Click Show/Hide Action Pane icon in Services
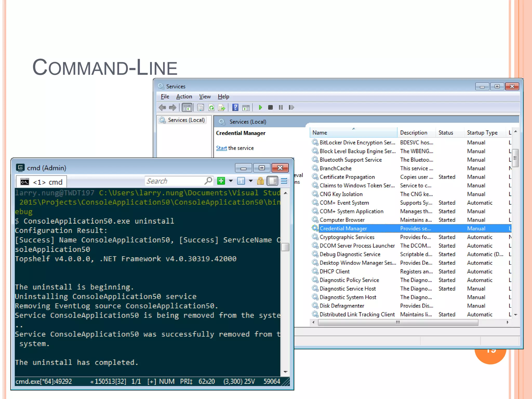This screenshot has height=399, width=532. pyautogui.click(x=246, y=107)
